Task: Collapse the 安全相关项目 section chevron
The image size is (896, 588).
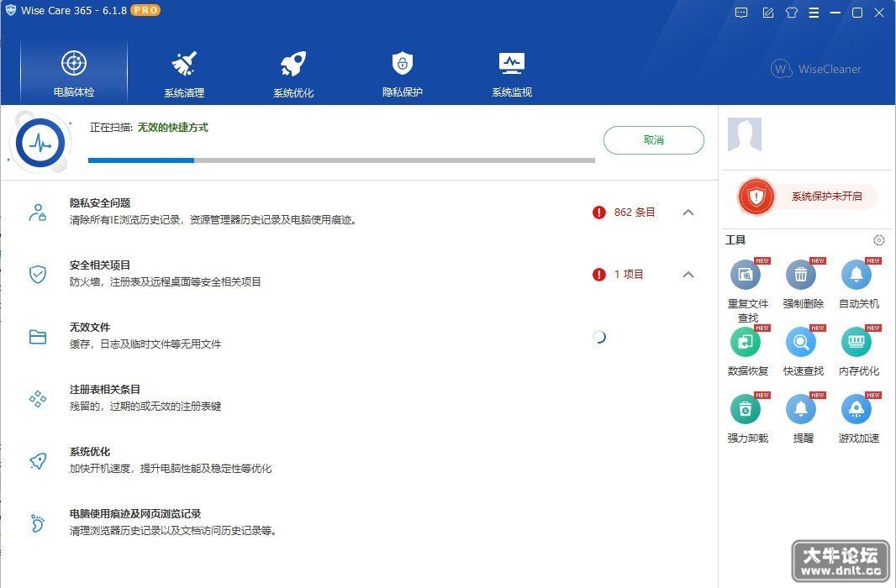Action: [688, 275]
